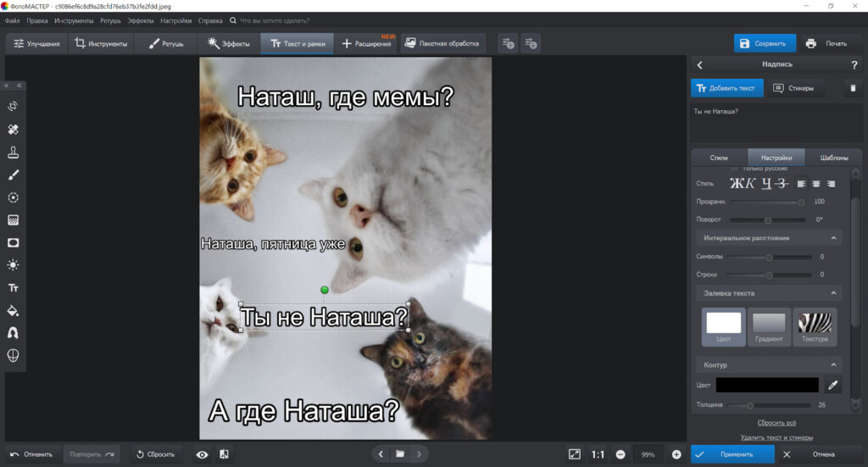Collapse the Контур section
Viewport: 868px width, 467px height.
(x=833, y=365)
